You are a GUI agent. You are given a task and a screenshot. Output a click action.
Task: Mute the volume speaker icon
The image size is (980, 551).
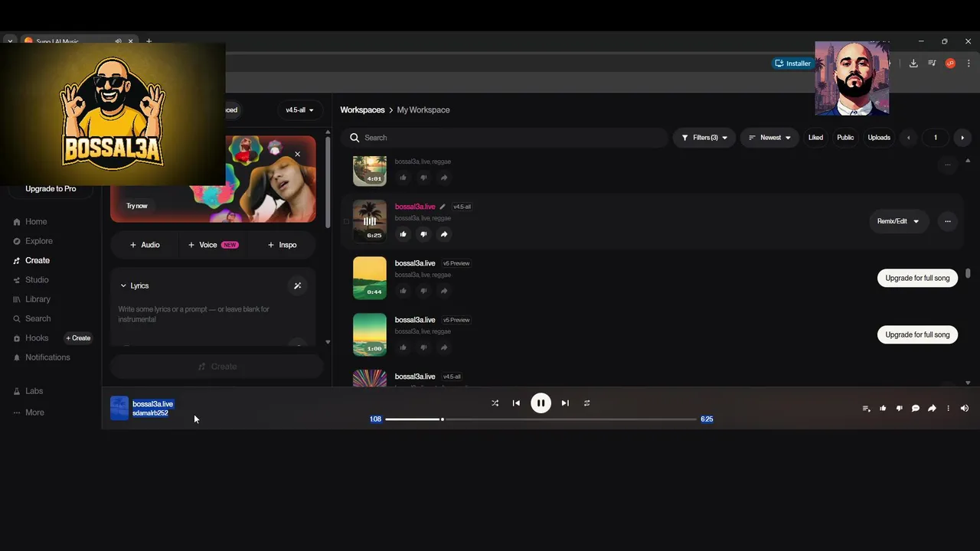964,409
